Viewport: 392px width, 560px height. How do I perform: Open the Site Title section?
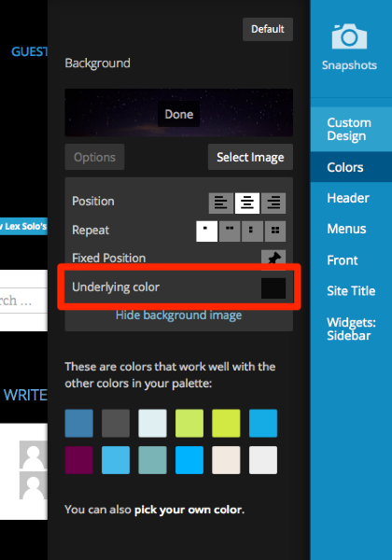[x=351, y=290]
